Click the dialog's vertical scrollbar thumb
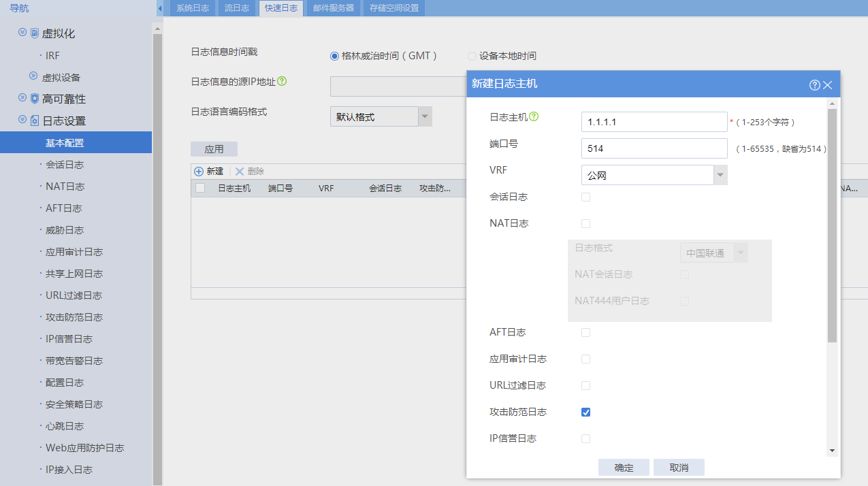The image size is (868, 486). pyautogui.click(x=832, y=225)
